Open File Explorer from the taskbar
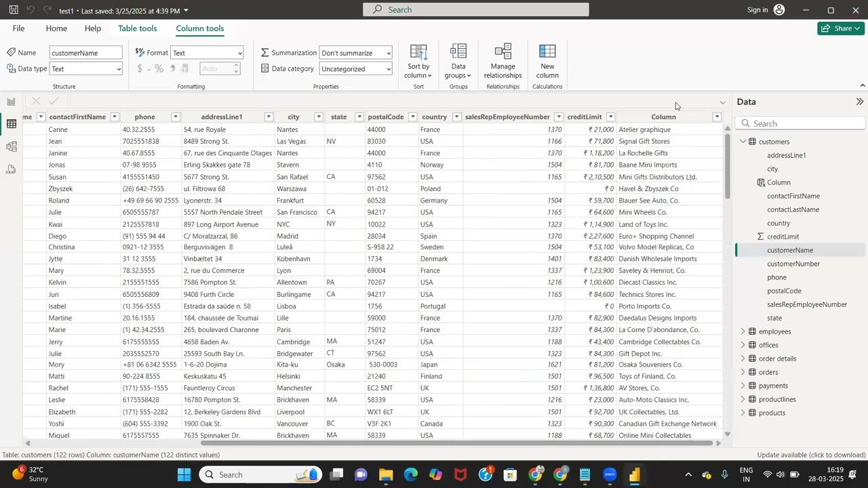This screenshot has height=488, width=868. coord(386,474)
